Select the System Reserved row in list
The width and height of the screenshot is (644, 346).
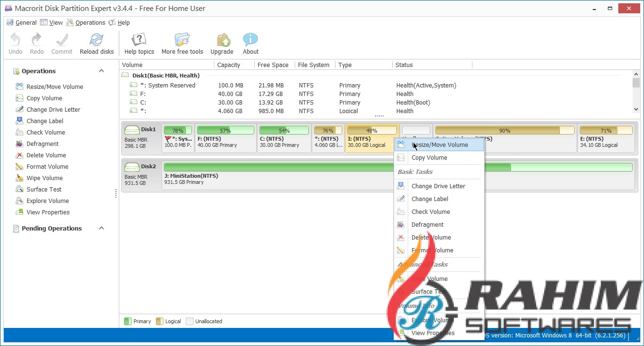point(375,86)
